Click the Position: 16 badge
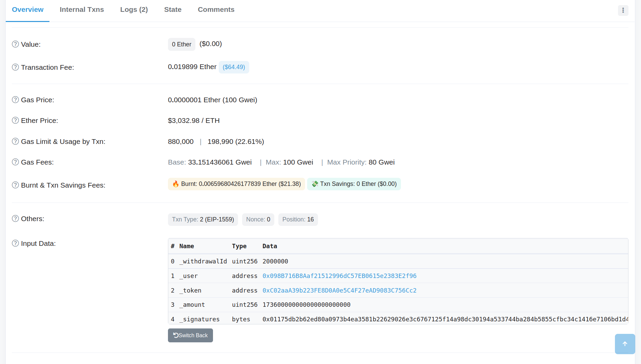Image resolution: width=641 pixels, height=364 pixels. coord(298,219)
